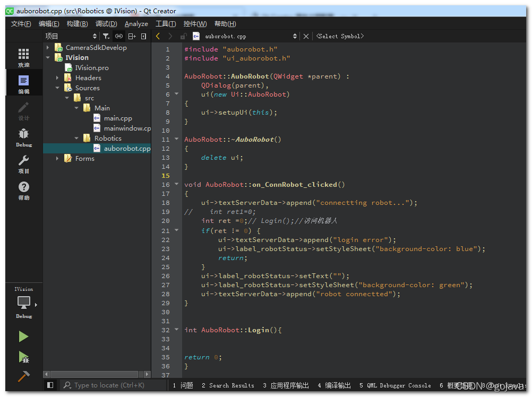Open the Analyze menu
532x397 pixels.
(136, 24)
